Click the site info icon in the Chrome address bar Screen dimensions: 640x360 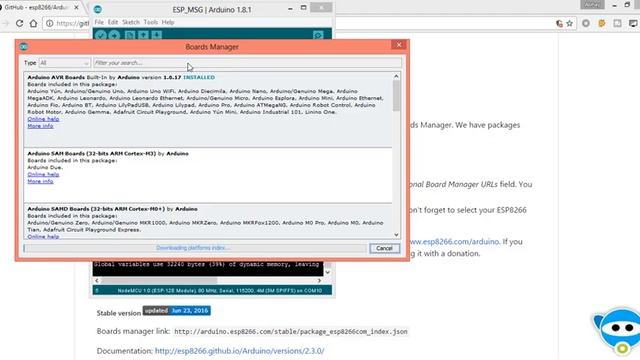coord(49,23)
